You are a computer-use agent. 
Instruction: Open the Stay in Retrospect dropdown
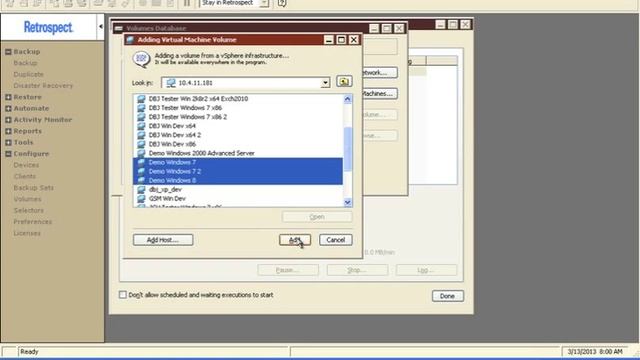point(264,3)
